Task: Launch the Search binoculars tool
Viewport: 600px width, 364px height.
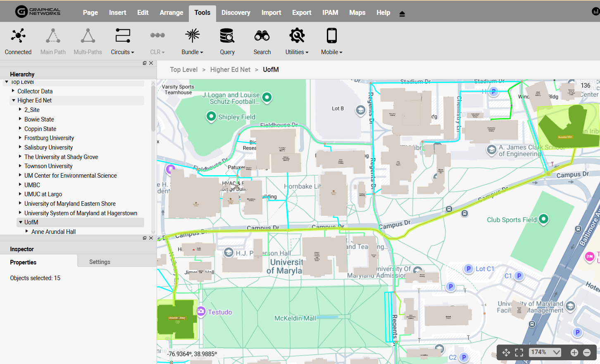Action: click(262, 37)
